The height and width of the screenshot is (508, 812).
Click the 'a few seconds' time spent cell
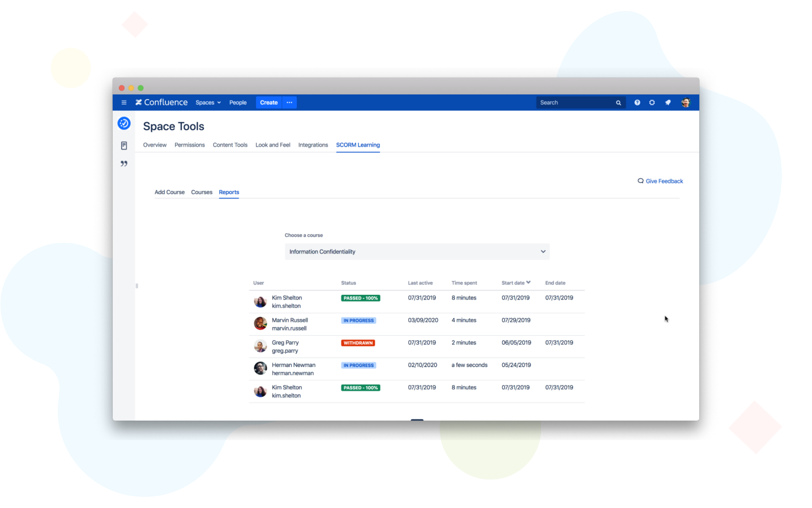pos(469,365)
